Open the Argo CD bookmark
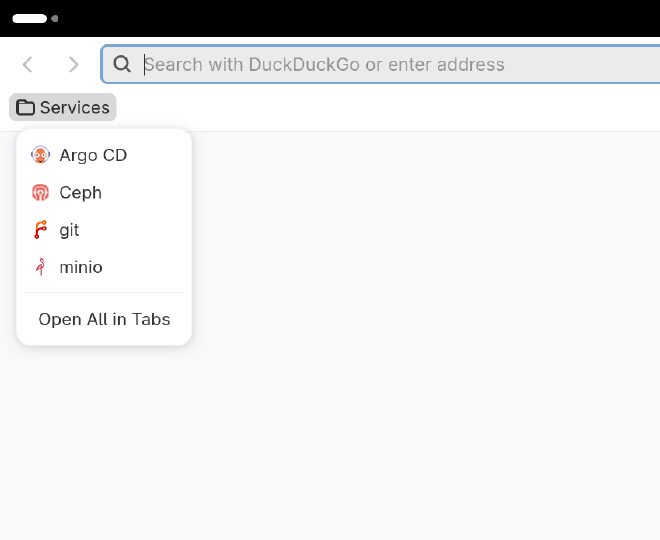The height and width of the screenshot is (540, 660). point(104,155)
